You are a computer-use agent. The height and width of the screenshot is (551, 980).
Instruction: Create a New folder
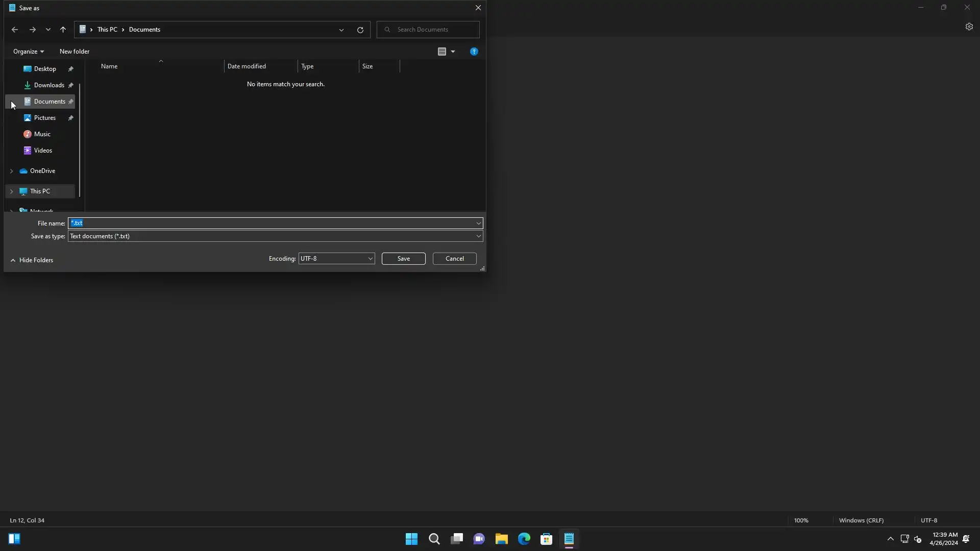(x=74, y=52)
